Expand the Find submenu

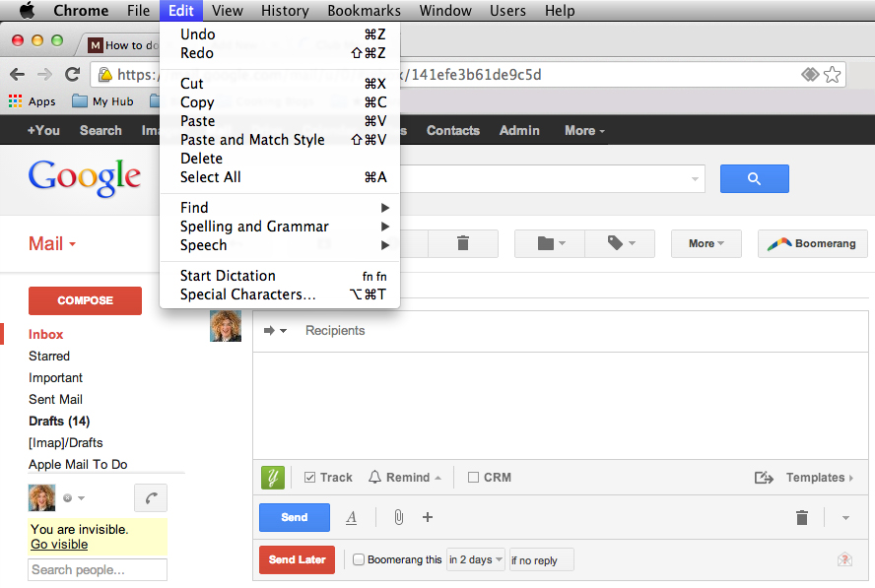(x=280, y=208)
